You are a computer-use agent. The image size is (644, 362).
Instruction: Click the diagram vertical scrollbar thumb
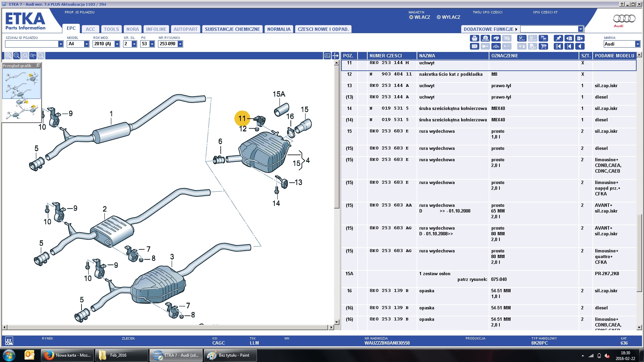(337, 137)
